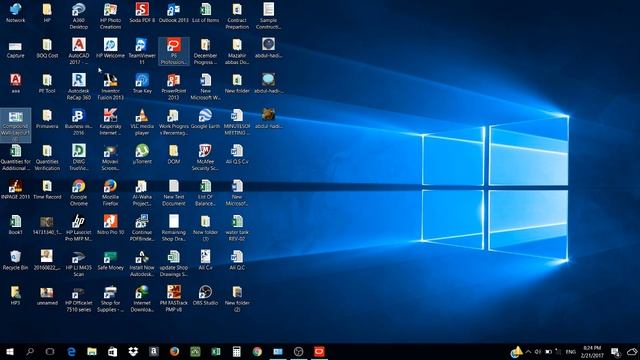Launch Internet Download Manager shortcut
Screen dimensions: 640x360
coord(142,299)
